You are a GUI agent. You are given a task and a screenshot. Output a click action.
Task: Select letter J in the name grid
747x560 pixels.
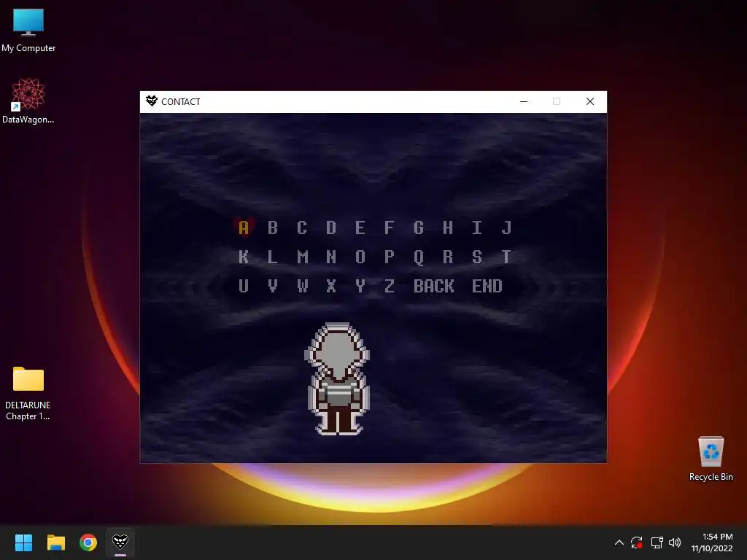(506, 227)
